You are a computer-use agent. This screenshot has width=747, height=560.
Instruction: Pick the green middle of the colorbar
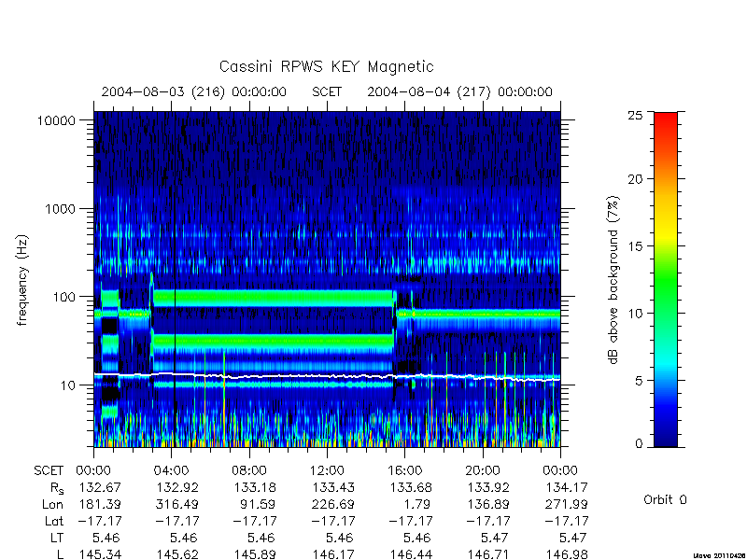(x=666, y=280)
